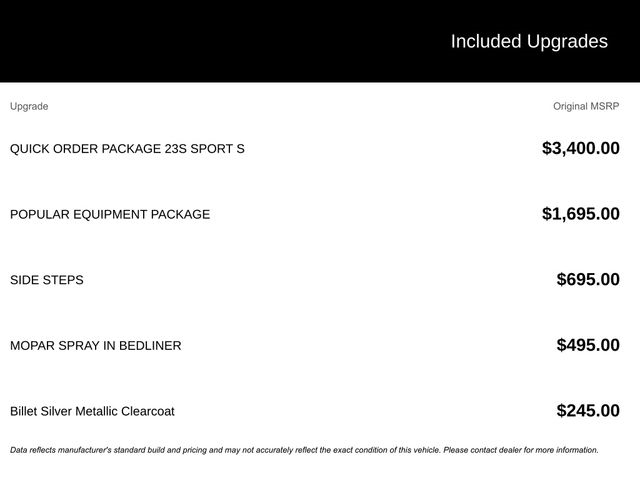This screenshot has width=640, height=480.
Task: Select the Side Steps upgrade name
Action: pyautogui.click(x=47, y=280)
